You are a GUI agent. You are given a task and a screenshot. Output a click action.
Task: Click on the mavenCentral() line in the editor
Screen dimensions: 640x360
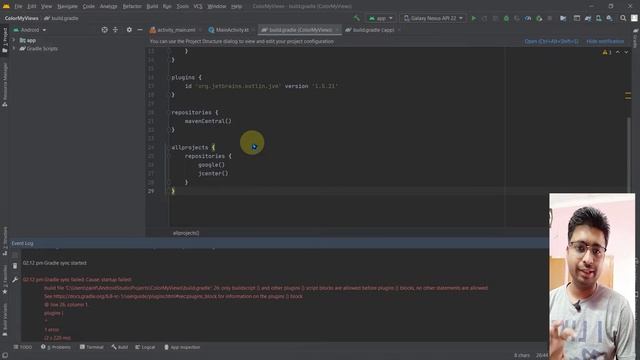(208, 121)
